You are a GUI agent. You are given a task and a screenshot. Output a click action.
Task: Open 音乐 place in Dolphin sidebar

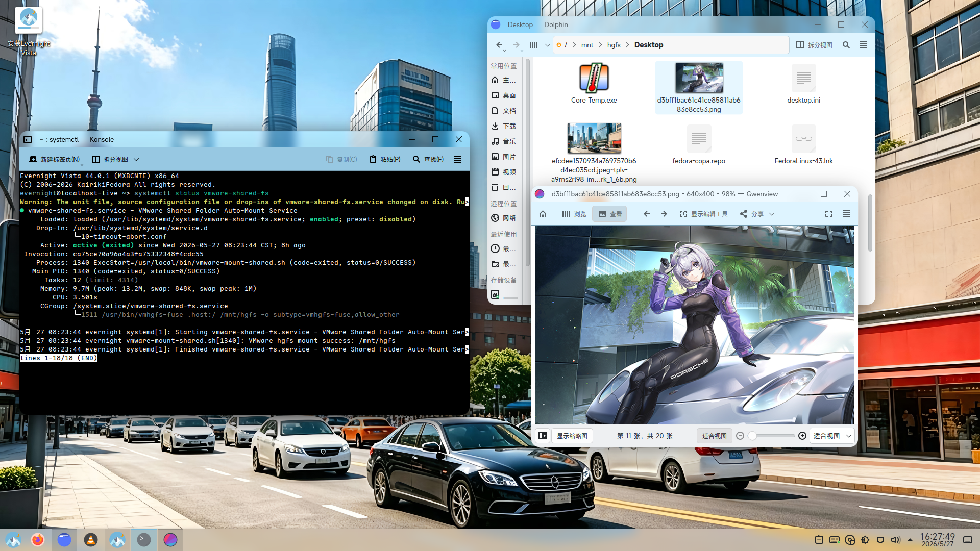pos(503,141)
